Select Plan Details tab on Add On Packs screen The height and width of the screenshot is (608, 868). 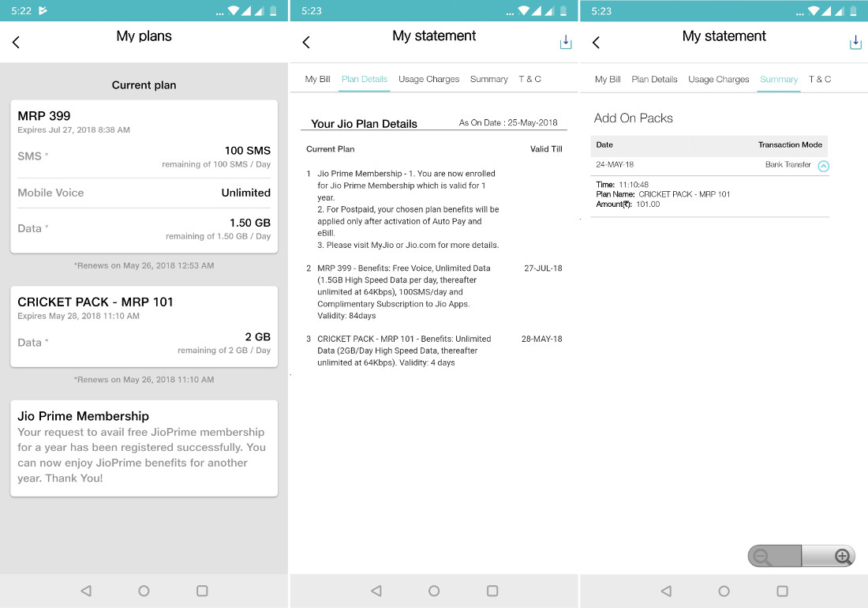coord(654,79)
